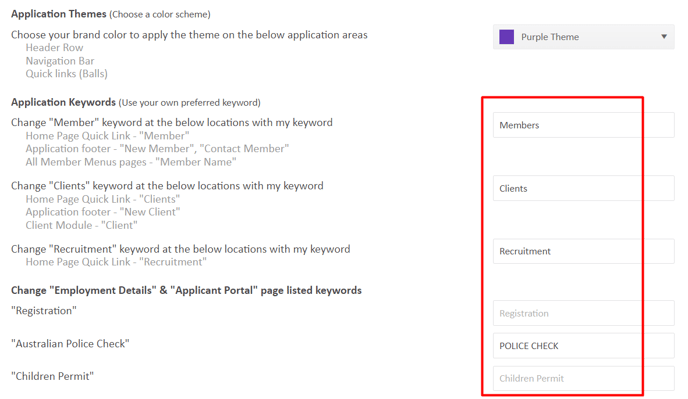This screenshot has height=399, width=688.
Task: Click the Header Row list item
Action: (x=54, y=47)
